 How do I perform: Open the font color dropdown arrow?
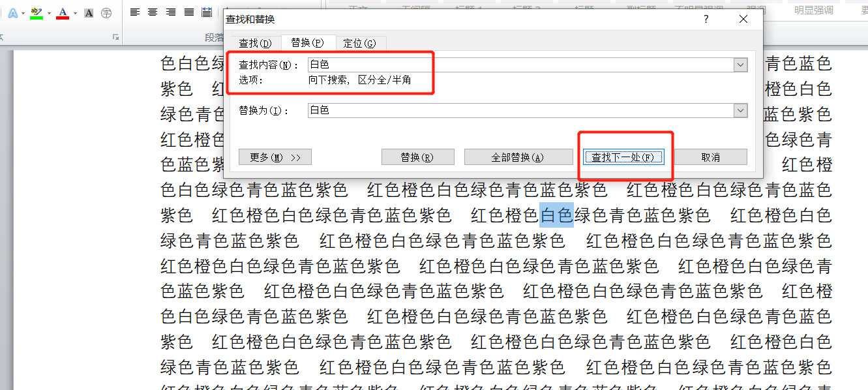coord(75,13)
